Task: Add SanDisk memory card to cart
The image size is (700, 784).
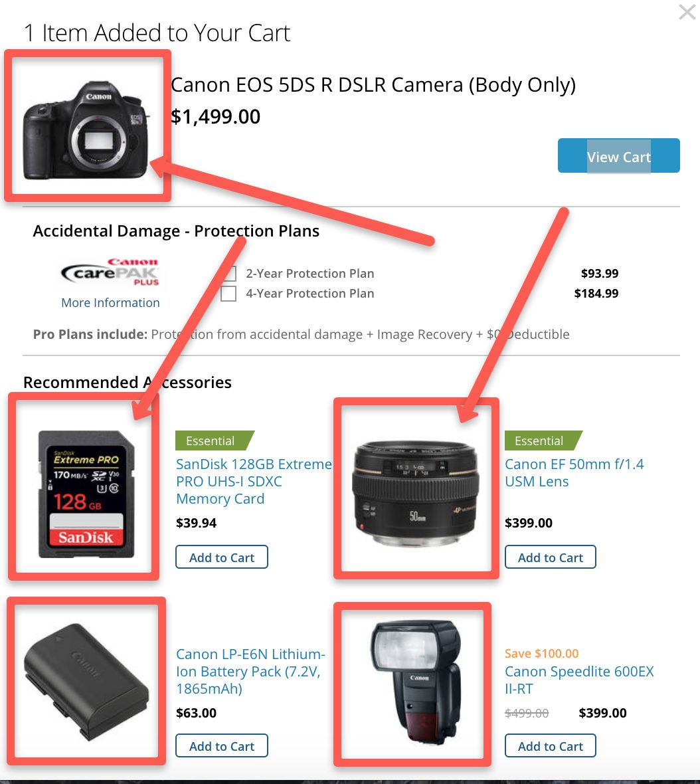Action: (222, 557)
